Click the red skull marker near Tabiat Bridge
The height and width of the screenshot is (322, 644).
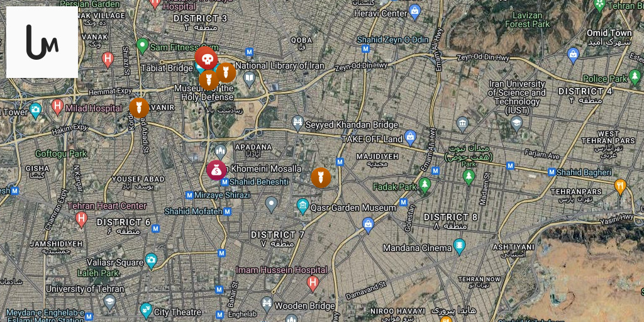pos(206,57)
